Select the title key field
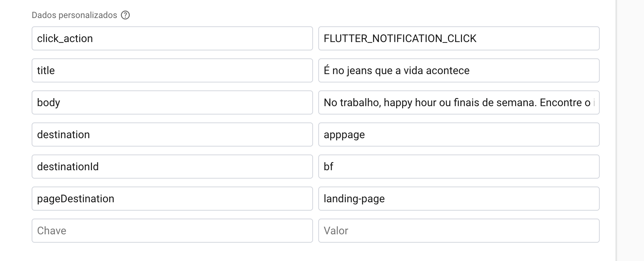This screenshot has width=644, height=261. point(172,70)
